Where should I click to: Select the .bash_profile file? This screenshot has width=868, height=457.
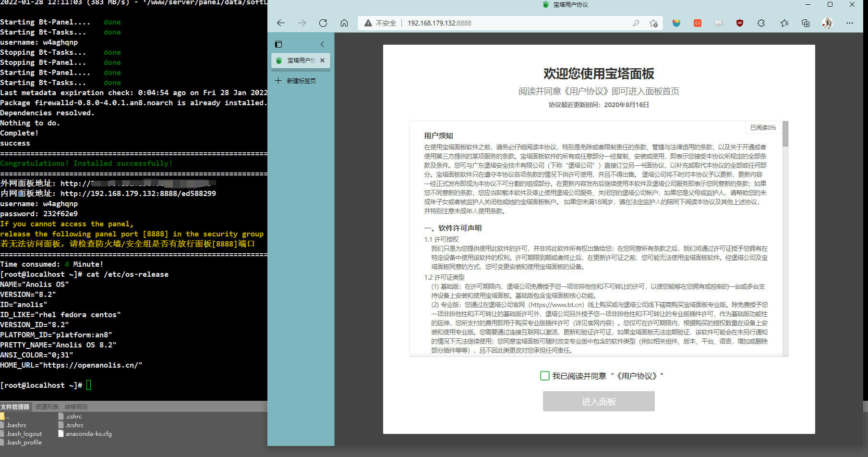point(21,443)
